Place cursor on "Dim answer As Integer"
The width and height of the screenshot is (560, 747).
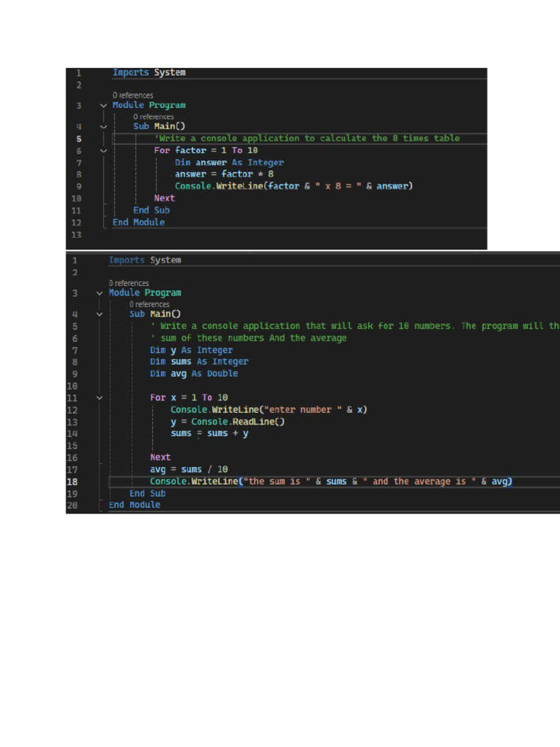[x=229, y=163]
